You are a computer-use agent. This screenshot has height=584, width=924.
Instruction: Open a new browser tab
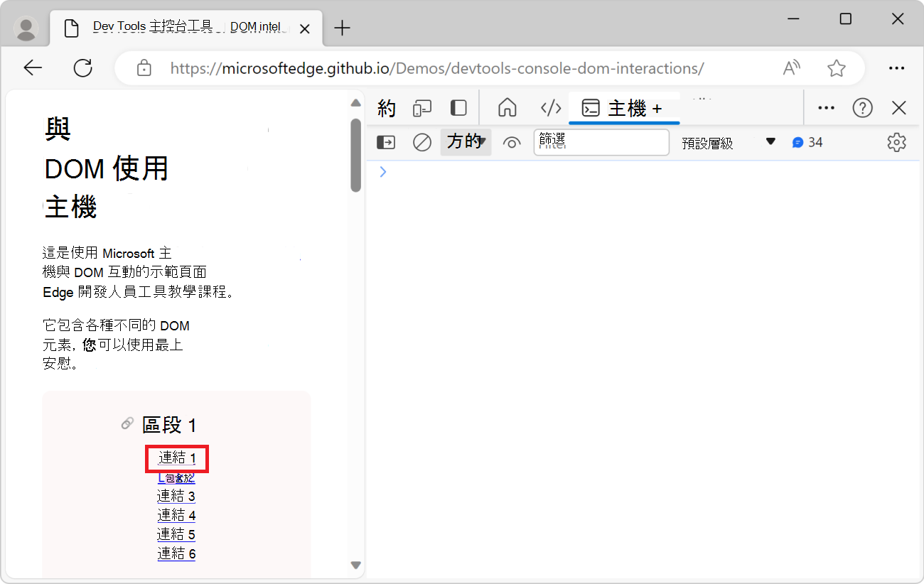343,28
